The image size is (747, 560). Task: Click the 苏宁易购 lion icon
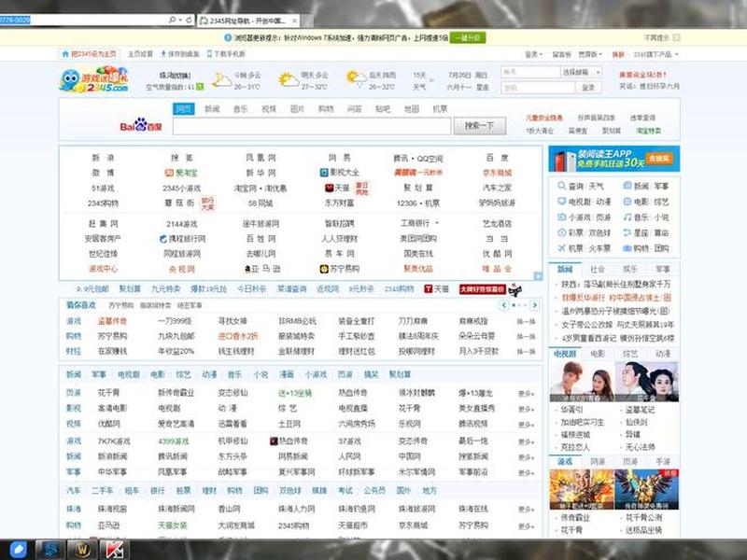[324, 269]
